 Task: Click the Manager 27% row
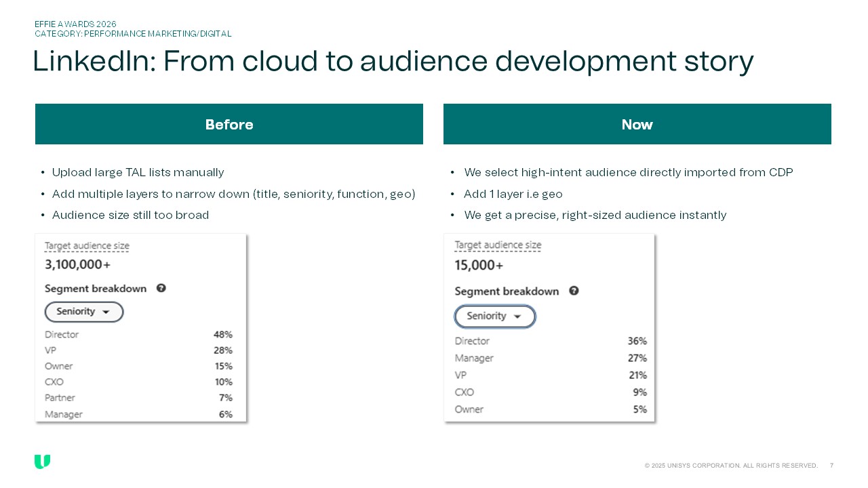pyautogui.click(x=550, y=358)
